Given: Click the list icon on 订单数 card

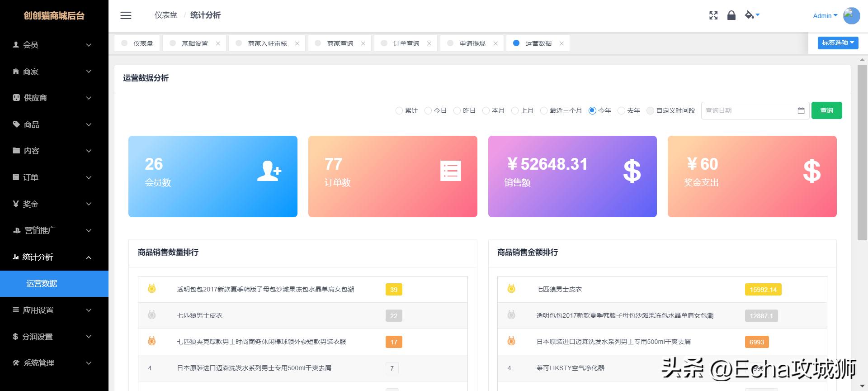Looking at the screenshot, I should (451, 171).
